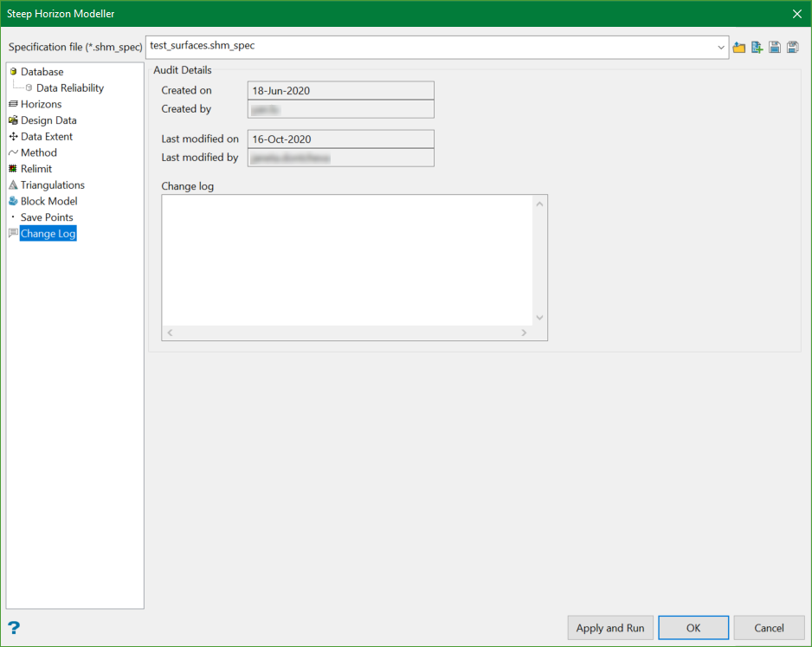Viewport: 812px width, 647px height.
Task: Click the new specification file icon
Action: [x=757, y=48]
